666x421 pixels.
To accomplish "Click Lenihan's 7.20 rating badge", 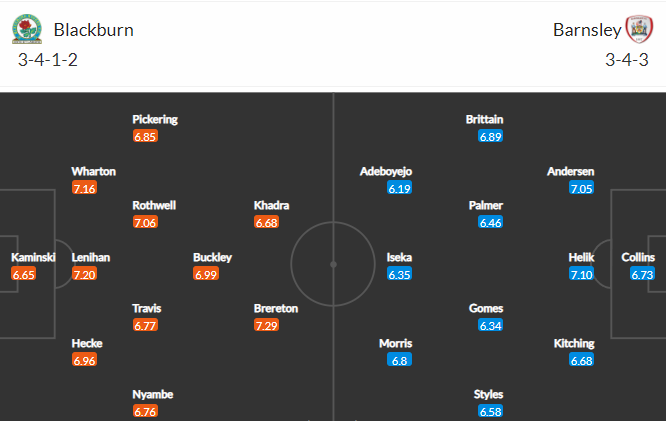I will coord(84,274).
